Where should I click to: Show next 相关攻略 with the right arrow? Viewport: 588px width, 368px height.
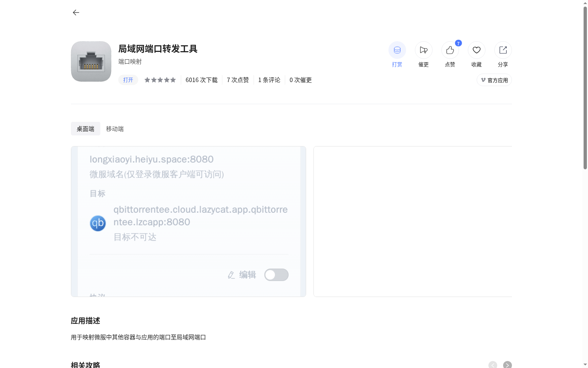(508, 365)
